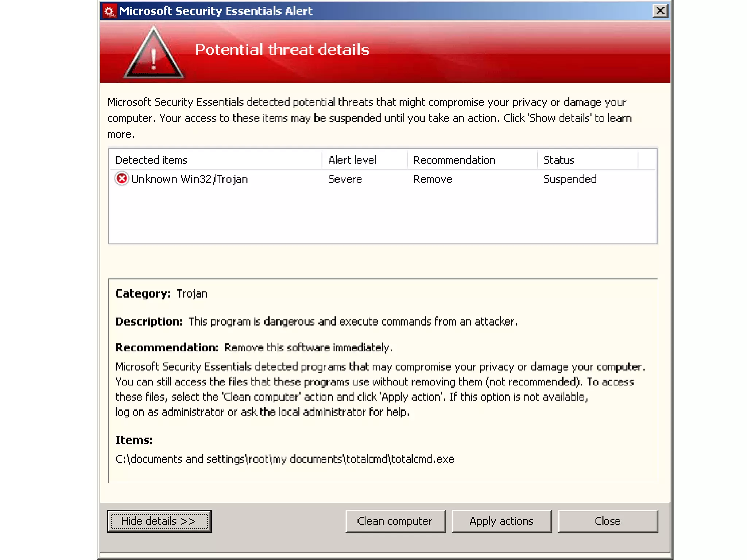Select the Unknown Win32/Trojan row
The image size is (747, 560).
click(x=189, y=179)
